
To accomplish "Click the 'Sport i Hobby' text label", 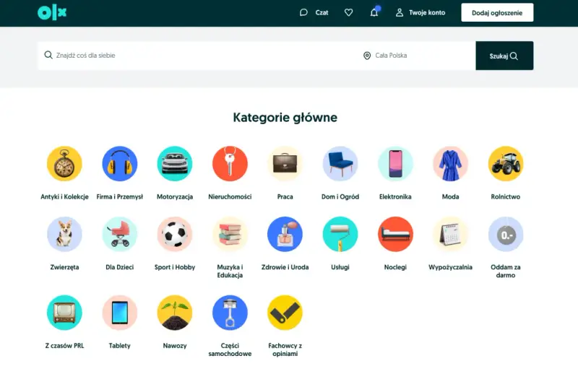I will 175,267.
